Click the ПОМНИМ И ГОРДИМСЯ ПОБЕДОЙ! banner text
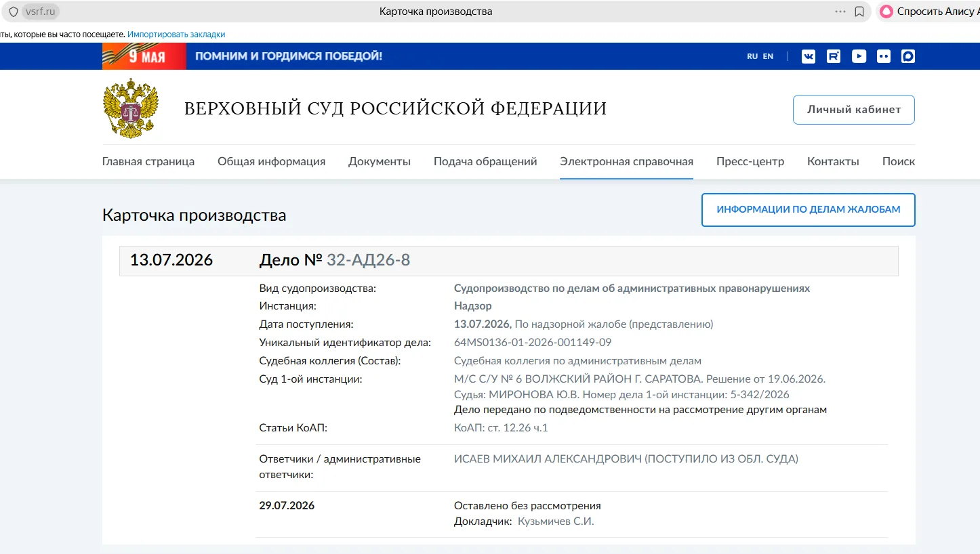The width and height of the screenshot is (980, 554). pos(289,56)
